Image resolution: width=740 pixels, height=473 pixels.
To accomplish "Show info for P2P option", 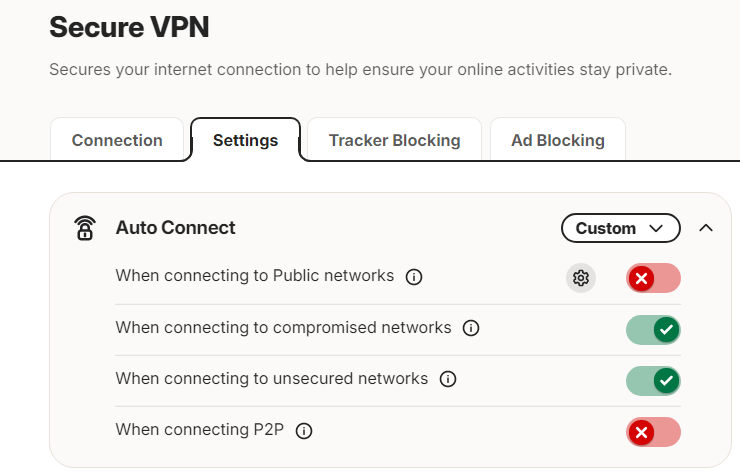I will 304,431.
